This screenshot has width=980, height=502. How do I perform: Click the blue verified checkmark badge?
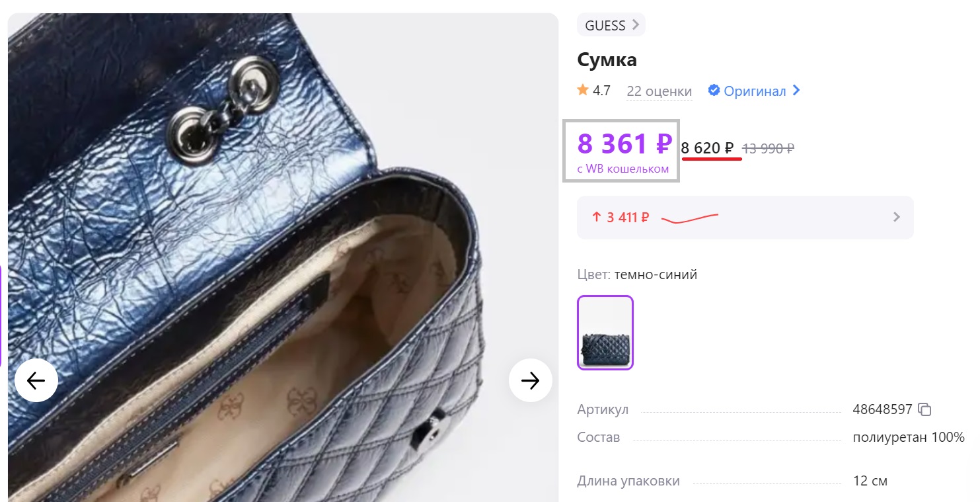click(x=714, y=91)
